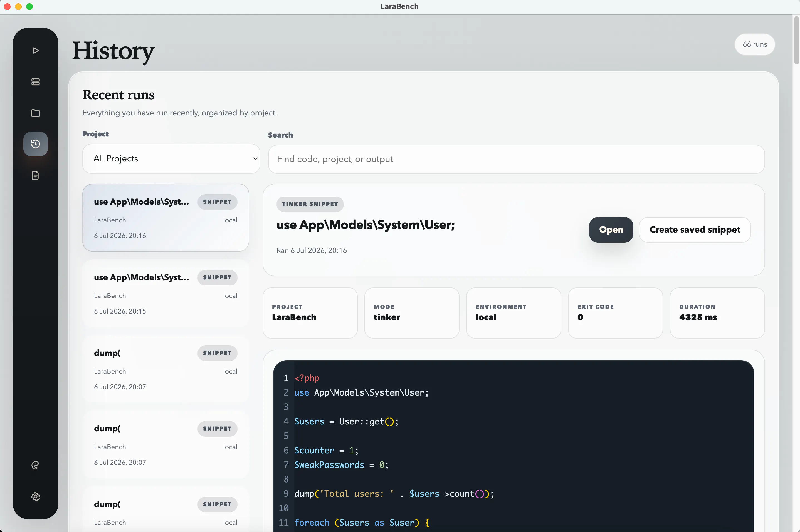Click the Ran 6 Jul 2026, 20:16 text
The image size is (800, 532).
(x=312, y=250)
